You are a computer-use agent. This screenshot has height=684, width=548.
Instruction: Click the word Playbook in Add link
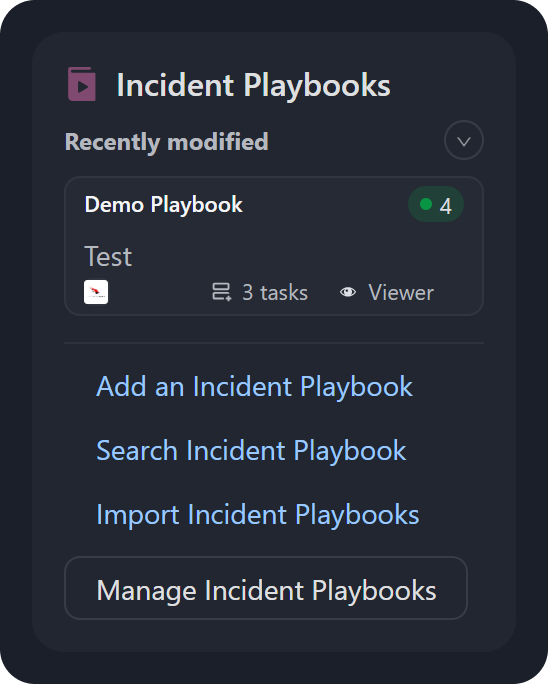pos(356,386)
